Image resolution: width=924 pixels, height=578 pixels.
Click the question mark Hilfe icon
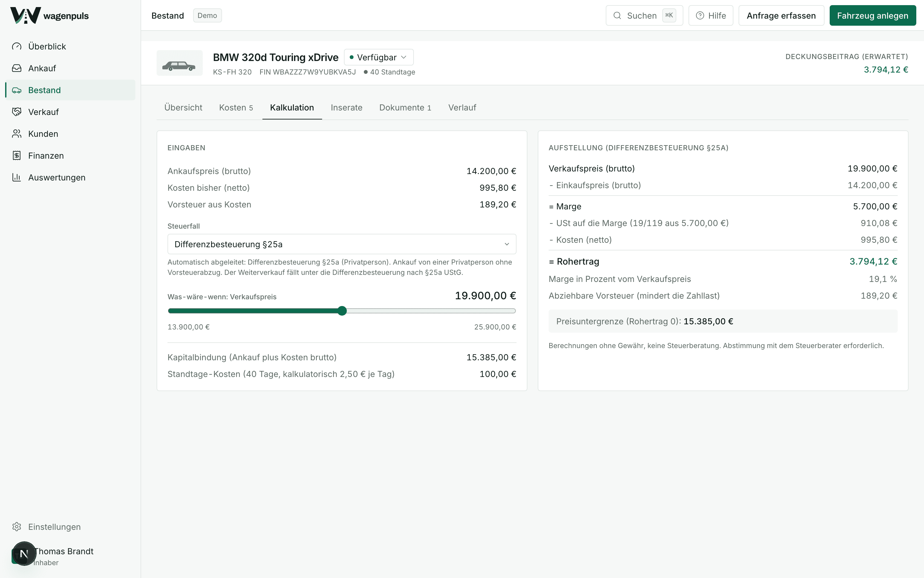[x=700, y=16]
